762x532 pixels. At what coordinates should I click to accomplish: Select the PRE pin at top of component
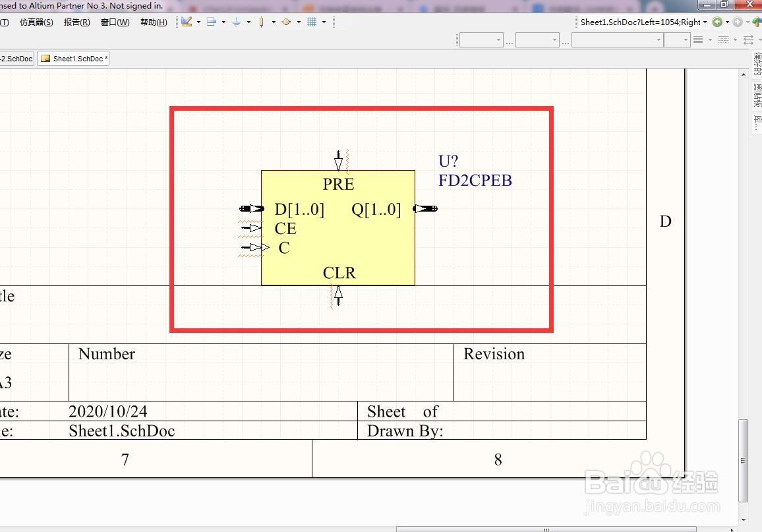coord(339,160)
